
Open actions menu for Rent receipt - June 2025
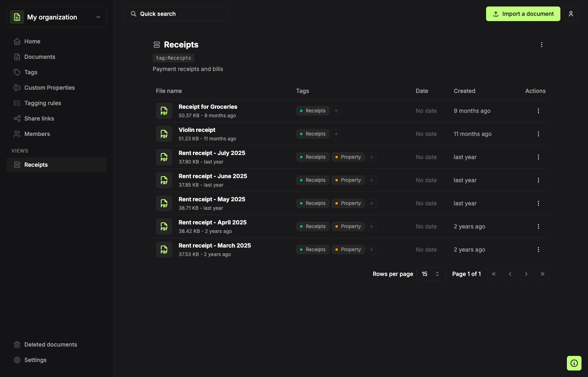click(x=538, y=180)
